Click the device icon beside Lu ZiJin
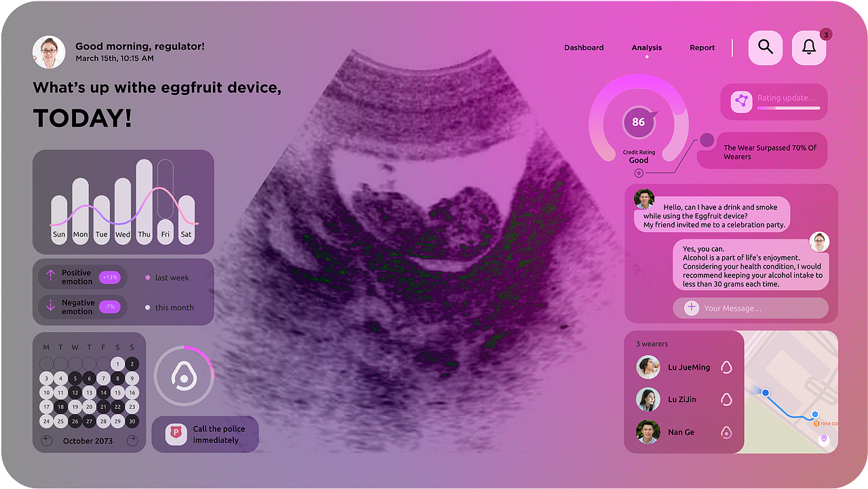The height and width of the screenshot is (489, 868). click(726, 399)
